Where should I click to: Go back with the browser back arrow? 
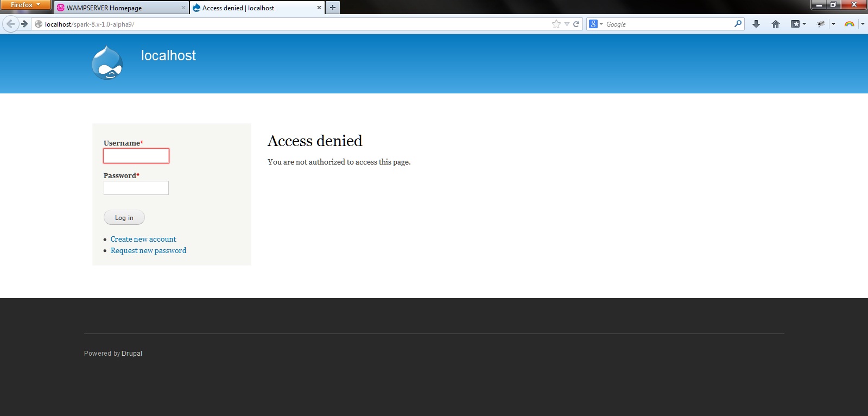click(10, 24)
